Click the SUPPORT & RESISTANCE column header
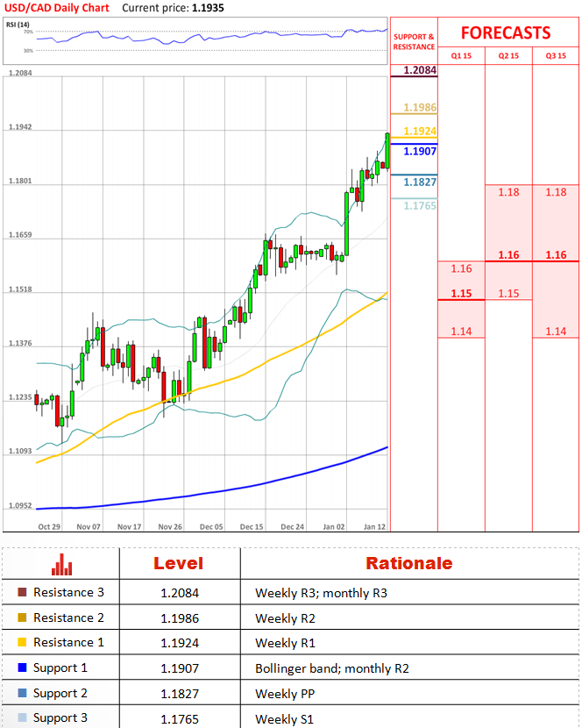Image resolution: width=582 pixels, height=728 pixels. point(414,42)
